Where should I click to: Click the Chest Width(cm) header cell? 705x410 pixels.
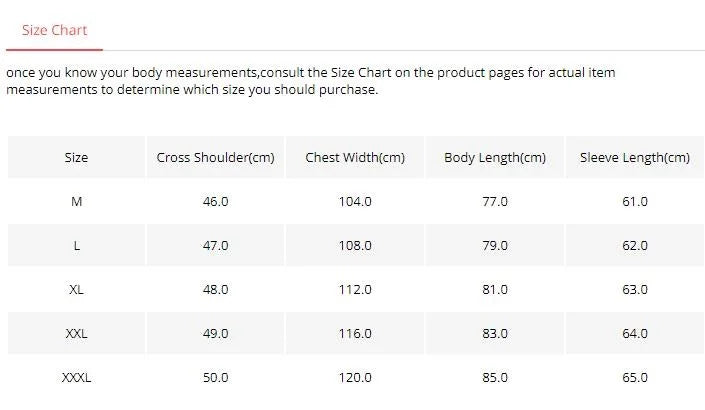[355, 157]
